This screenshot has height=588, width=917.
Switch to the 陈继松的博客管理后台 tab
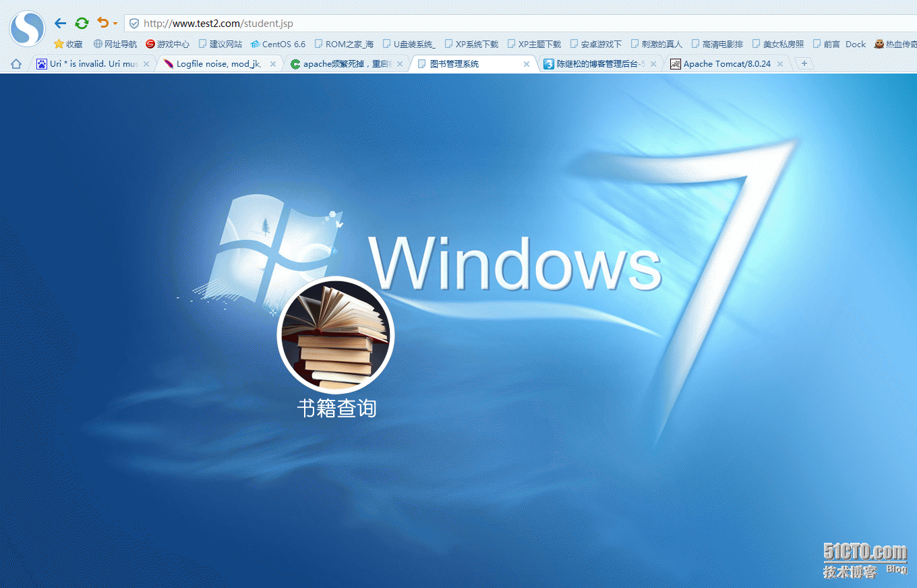(597, 64)
